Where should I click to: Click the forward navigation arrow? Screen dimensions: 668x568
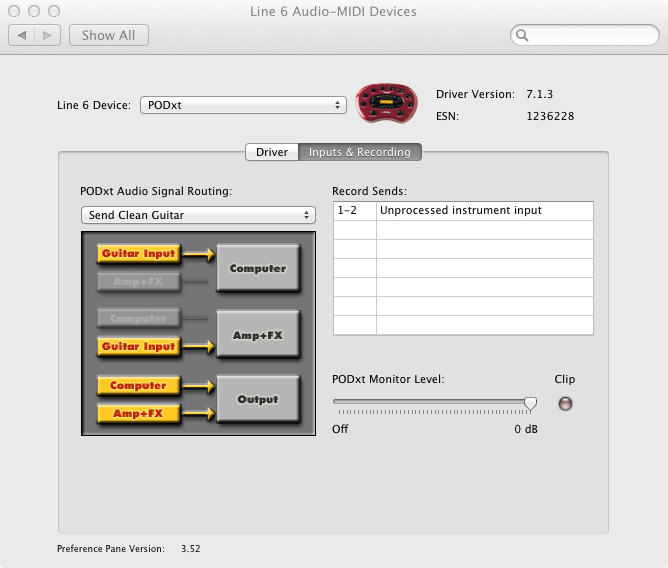[x=47, y=35]
